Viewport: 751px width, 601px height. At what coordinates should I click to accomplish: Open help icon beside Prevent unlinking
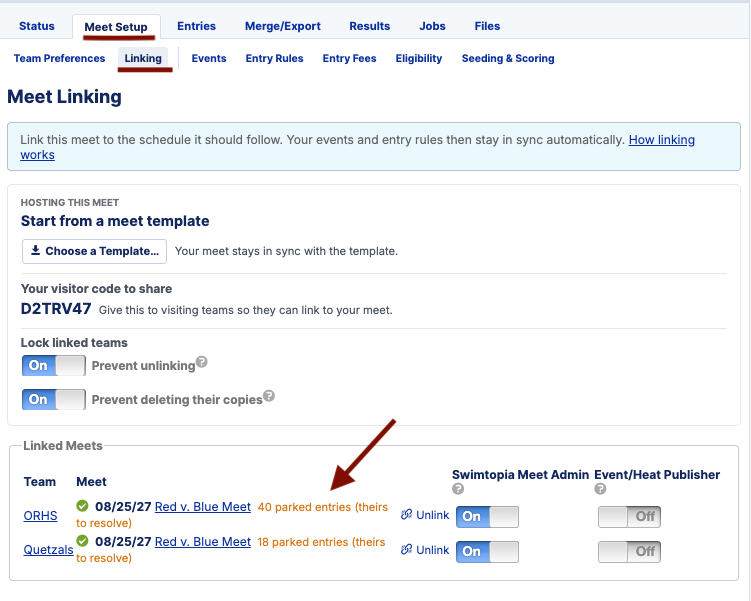click(202, 362)
